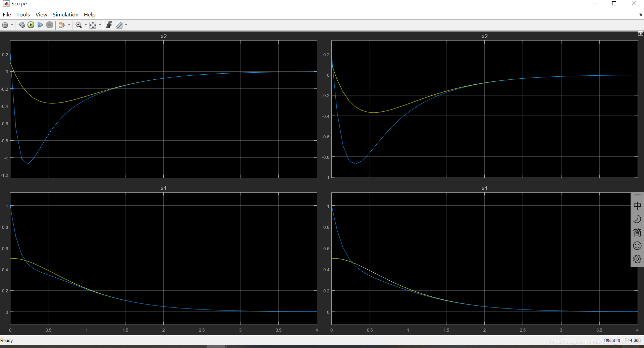644x348 pixels.
Task: Click the Scale axes limits icon
Action: tap(93, 25)
